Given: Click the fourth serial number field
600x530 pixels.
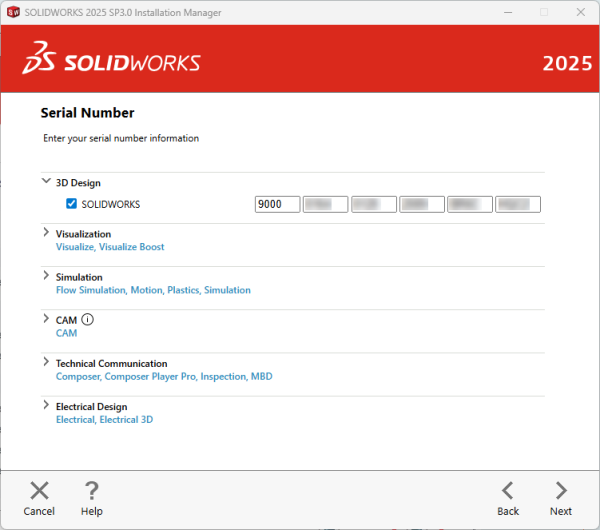Looking at the screenshot, I should 422,204.
